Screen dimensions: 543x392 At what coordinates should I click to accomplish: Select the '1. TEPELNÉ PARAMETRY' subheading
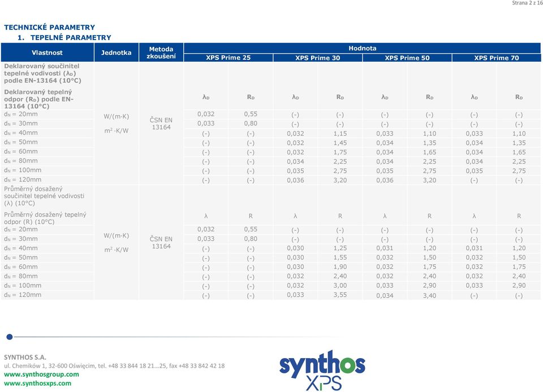point(64,37)
